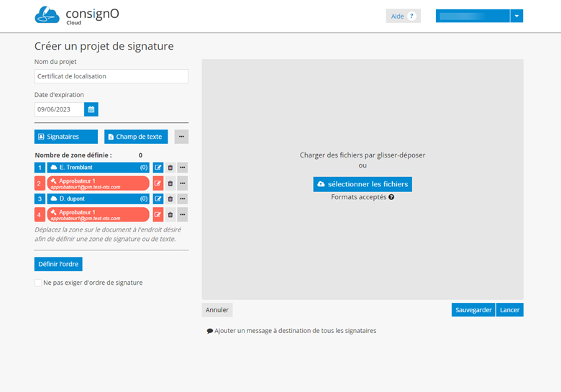The image size is (561, 392).
Task: Open more options next to Champ de texte
Action: [181, 137]
